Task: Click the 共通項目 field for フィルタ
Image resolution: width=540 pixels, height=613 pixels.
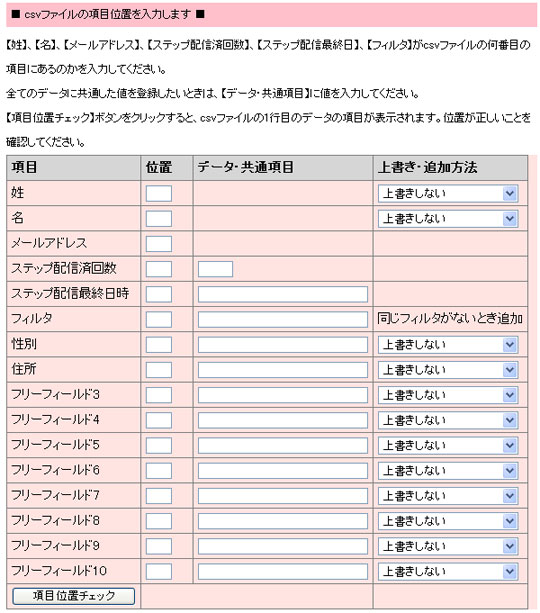Action: coord(283,319)
